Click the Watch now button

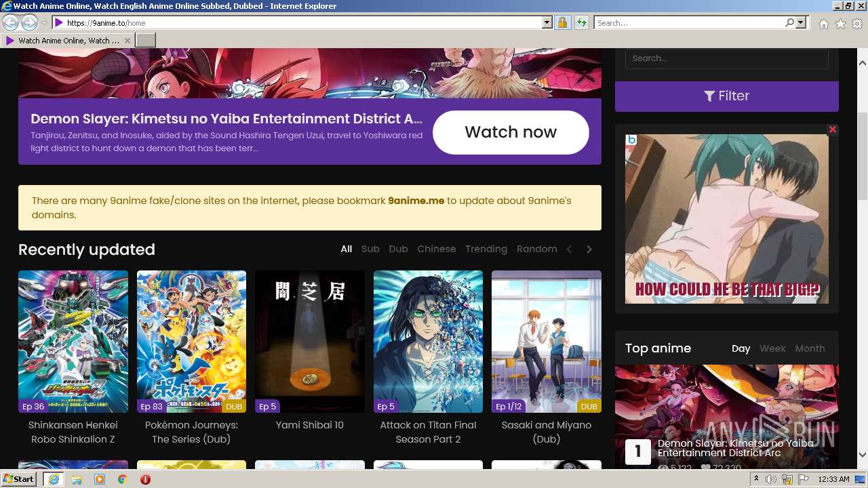click(511, 132)
